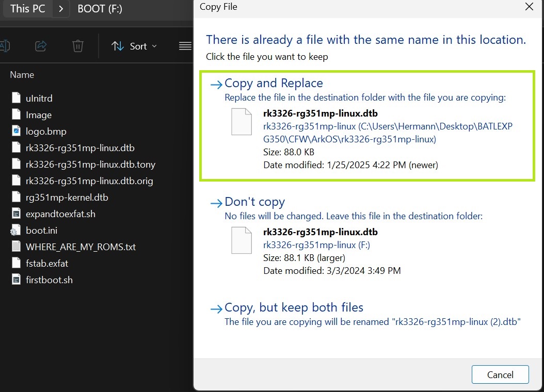Close the Copy File dialog

click(529, 7)
